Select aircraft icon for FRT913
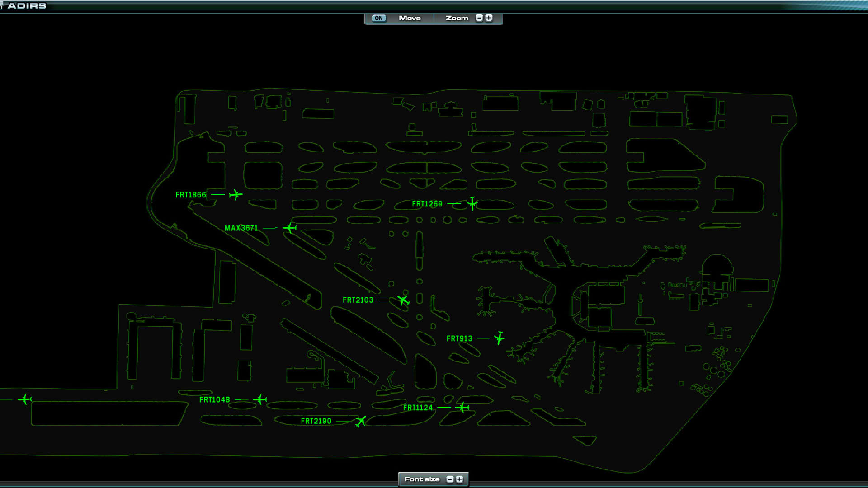Viewport: 868px width, 488px height. pos(499,338)
